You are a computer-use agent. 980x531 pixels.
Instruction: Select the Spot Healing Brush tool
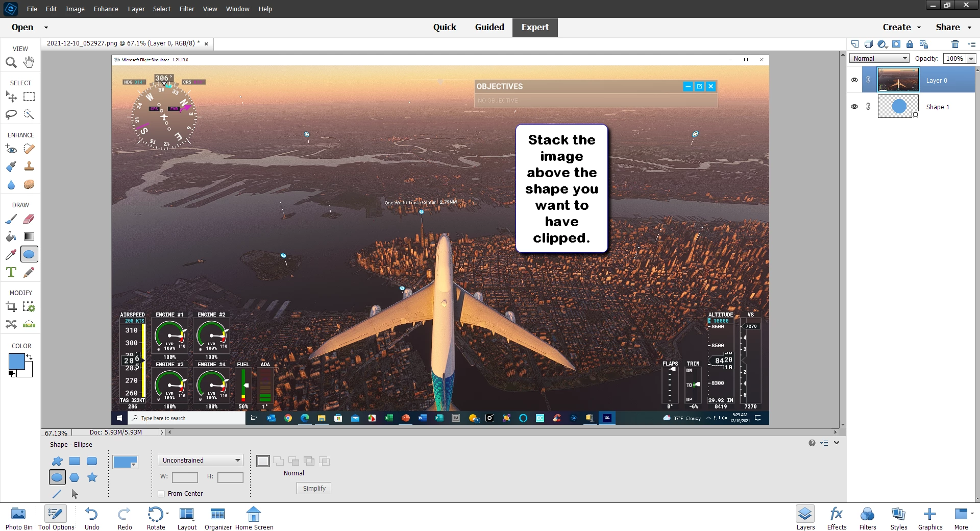(29, 149)
